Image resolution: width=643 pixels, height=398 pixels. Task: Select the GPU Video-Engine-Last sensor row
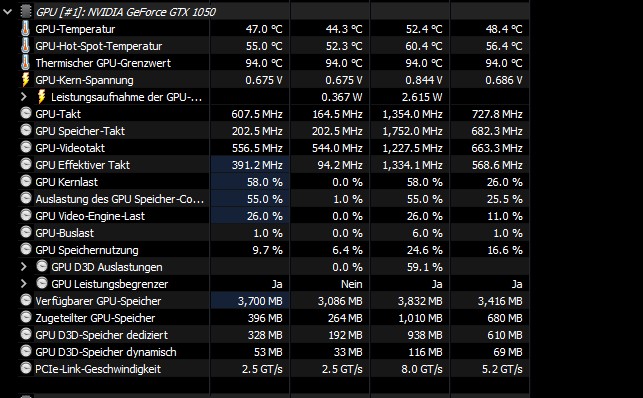click(274, 216)
